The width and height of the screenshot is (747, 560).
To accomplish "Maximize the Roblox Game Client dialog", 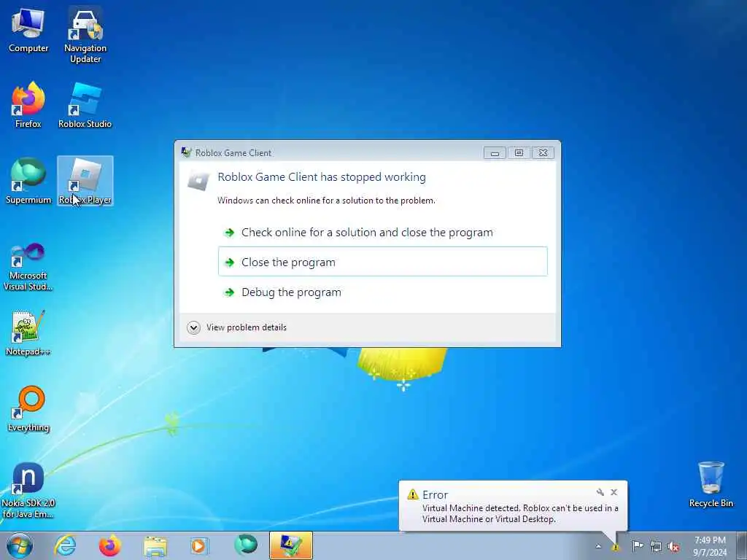I will [519, 152].
